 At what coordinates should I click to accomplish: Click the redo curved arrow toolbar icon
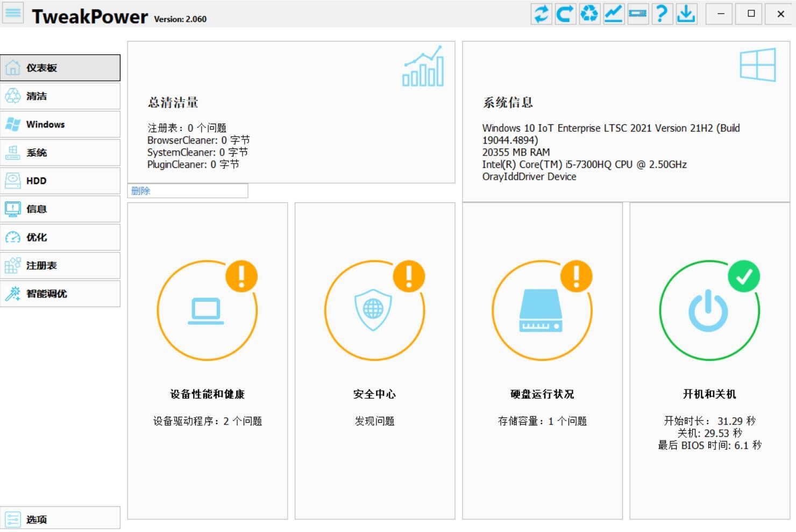coord(565,13)
